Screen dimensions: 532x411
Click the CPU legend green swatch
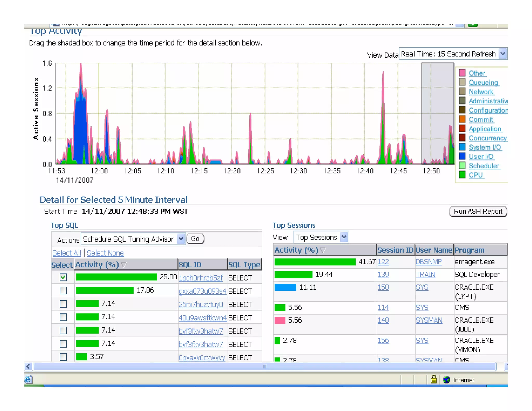462,175
